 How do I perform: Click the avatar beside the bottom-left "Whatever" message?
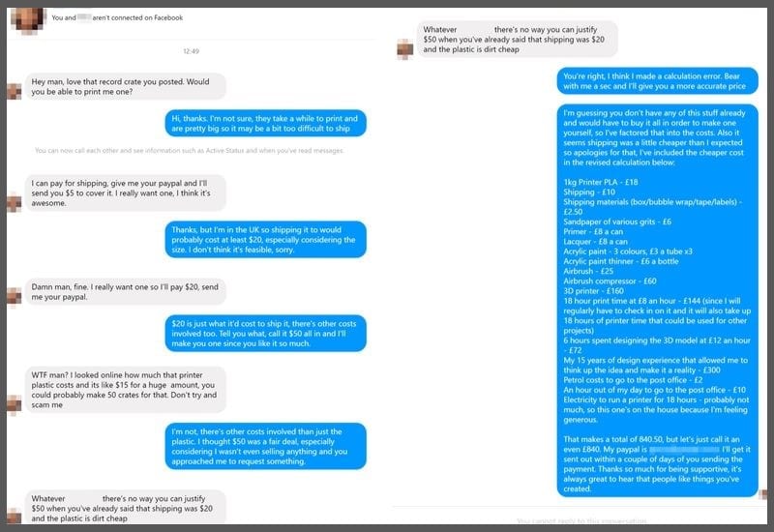pyautogui.click(x=15, y=516)
